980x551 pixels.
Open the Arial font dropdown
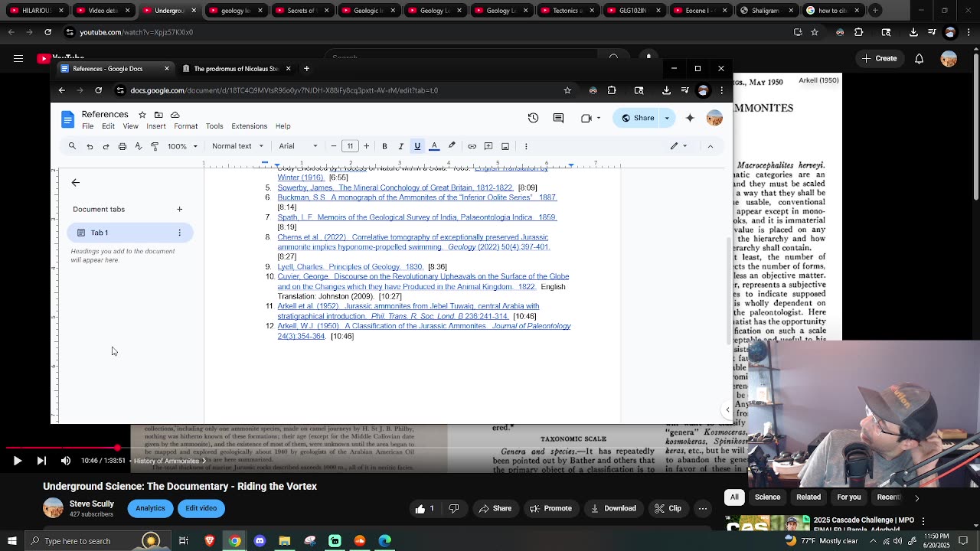(298, 146)
